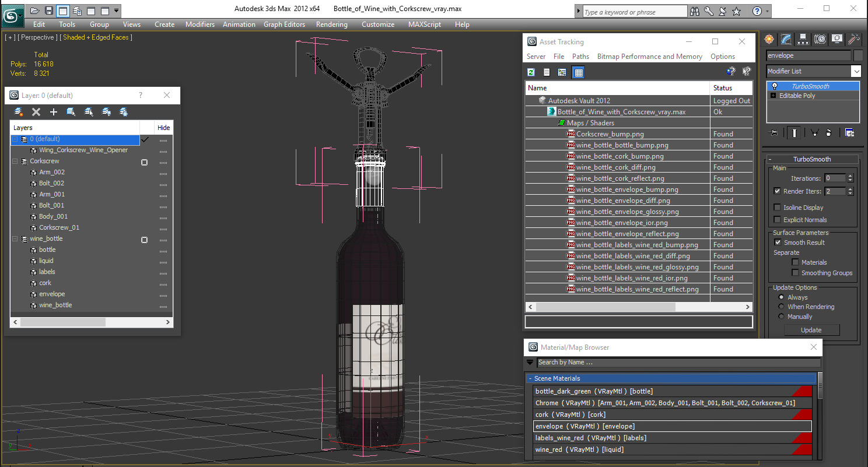Collapse the TurboSmooth rollout

tap(770, 159)
